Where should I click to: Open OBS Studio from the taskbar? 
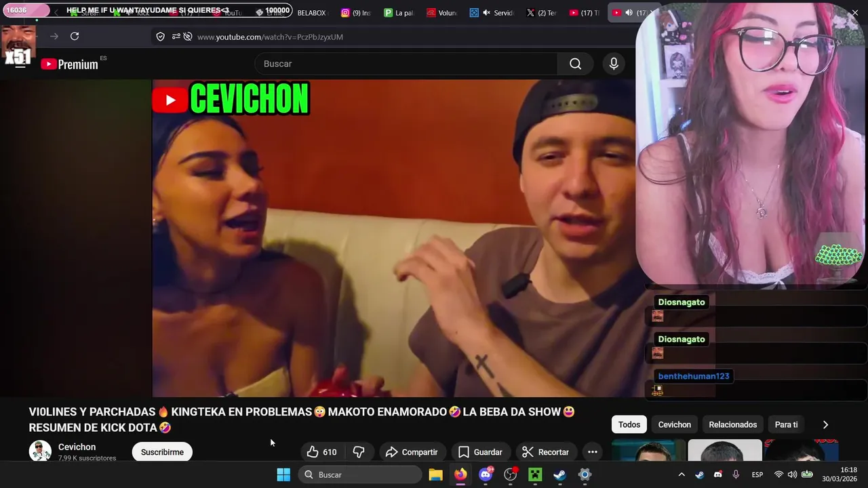pos(511,474)
